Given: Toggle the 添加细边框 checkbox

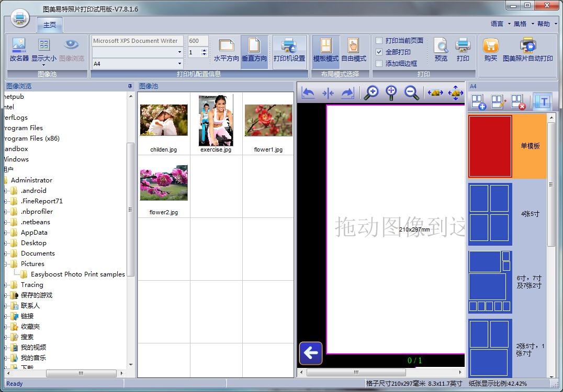Looking at the screenshot, I should click(x=379, y=64).
